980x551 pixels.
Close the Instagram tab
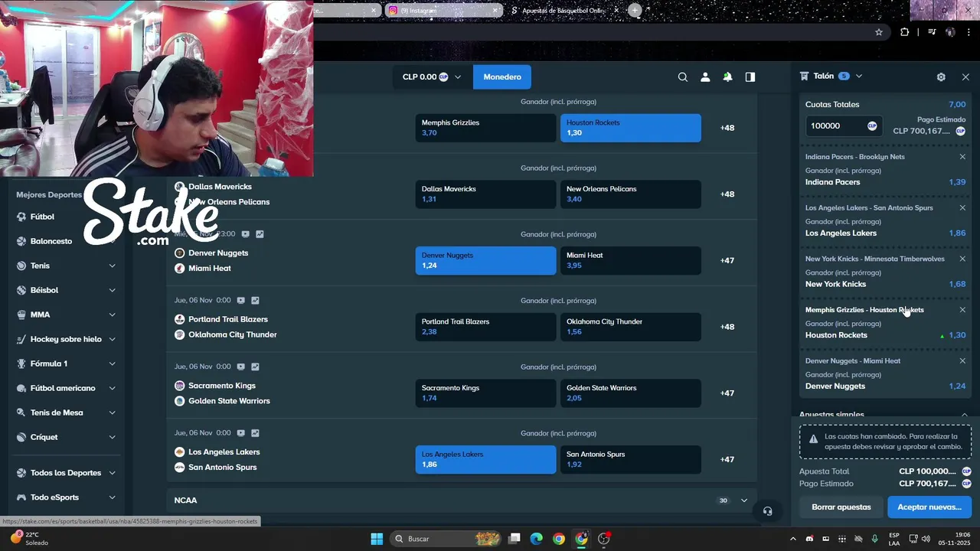tap(495, 10)
